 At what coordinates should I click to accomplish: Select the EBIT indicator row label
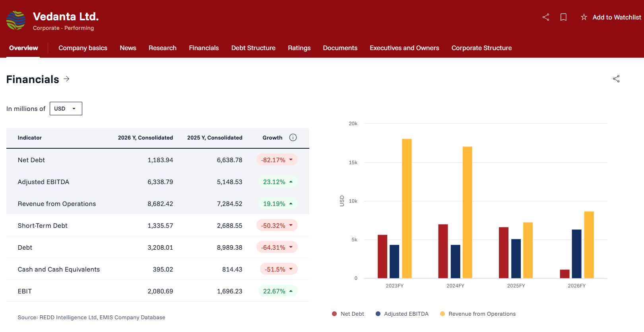coord(25,291)
